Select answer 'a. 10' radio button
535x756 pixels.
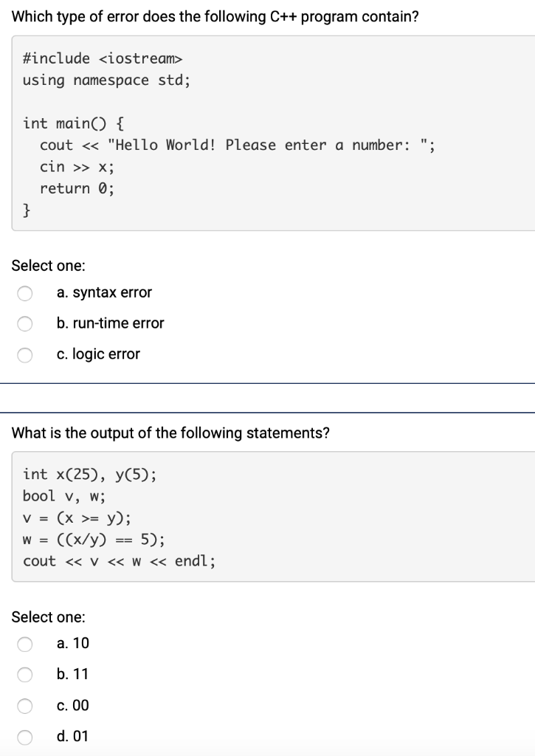[x=25, y=644]
